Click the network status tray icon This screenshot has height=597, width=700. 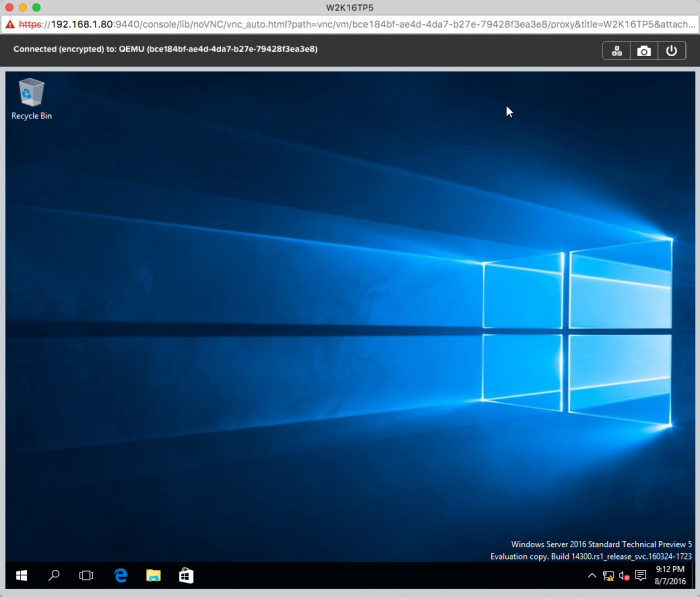point(608,576)
